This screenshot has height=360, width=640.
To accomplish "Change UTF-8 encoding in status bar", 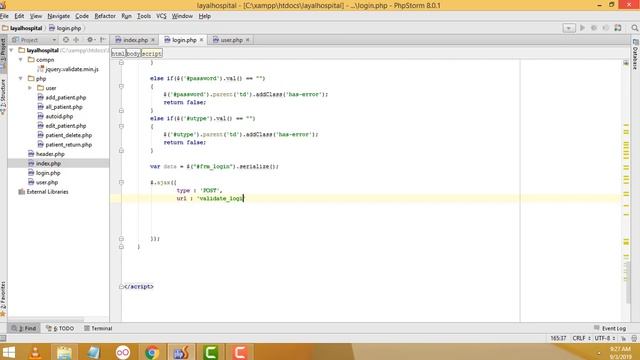I will click(x=604, y=338).
